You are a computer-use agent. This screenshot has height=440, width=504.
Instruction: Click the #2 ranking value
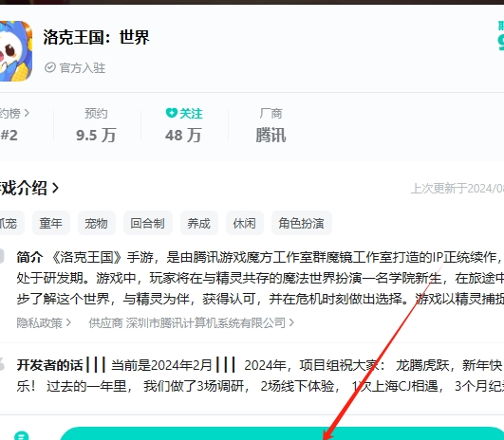point(9,136)
